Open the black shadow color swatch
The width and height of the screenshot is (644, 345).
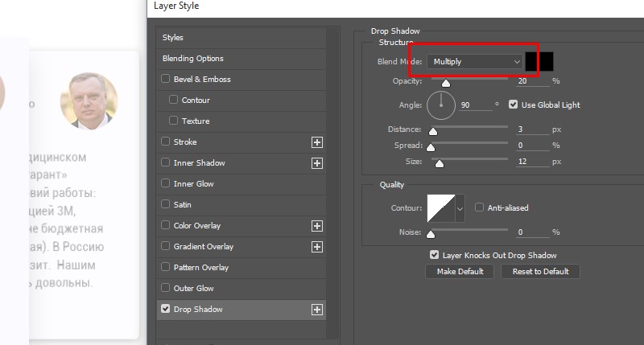click(539, 62)
